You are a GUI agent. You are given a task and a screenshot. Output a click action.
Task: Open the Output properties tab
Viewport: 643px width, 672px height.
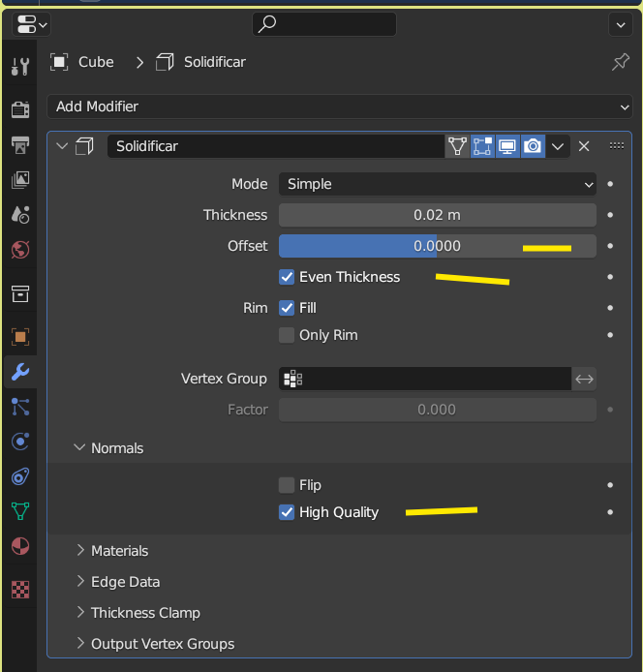click(20, 145)
